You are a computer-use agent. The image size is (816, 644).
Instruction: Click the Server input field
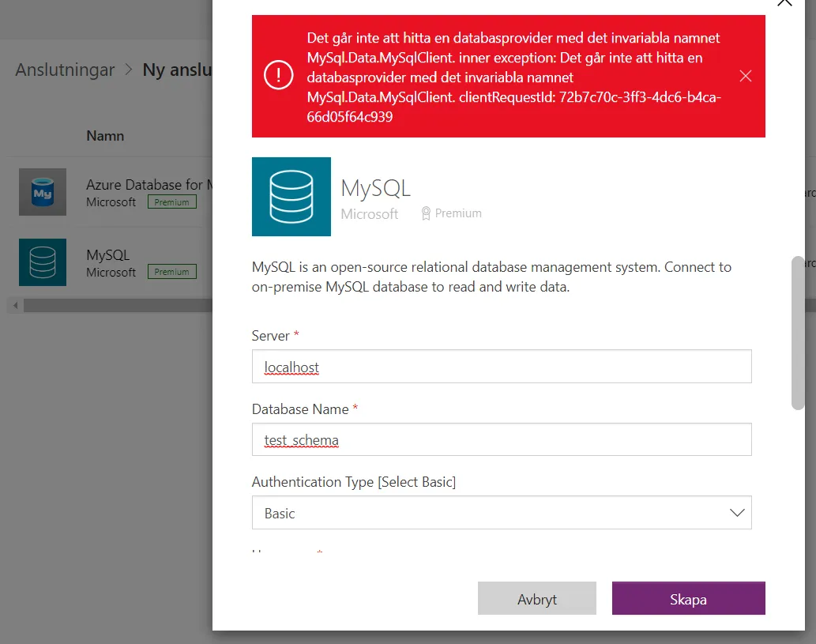pos(502,367)
